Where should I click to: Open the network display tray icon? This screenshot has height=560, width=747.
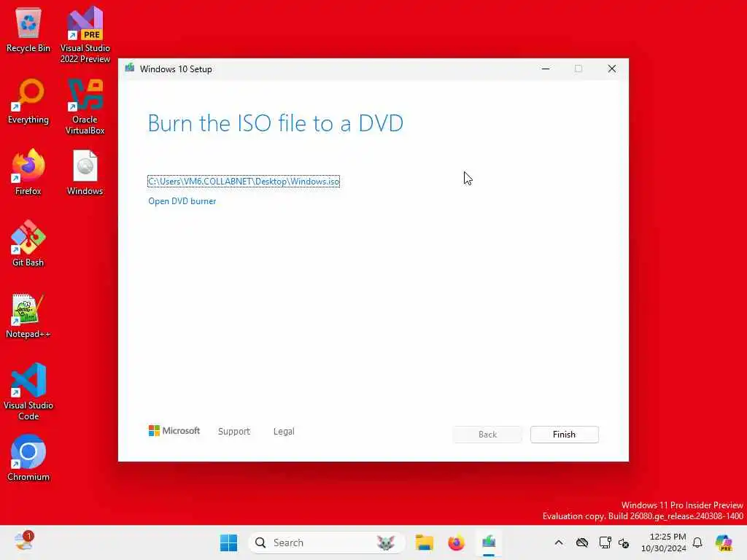(x=605, y=542)
